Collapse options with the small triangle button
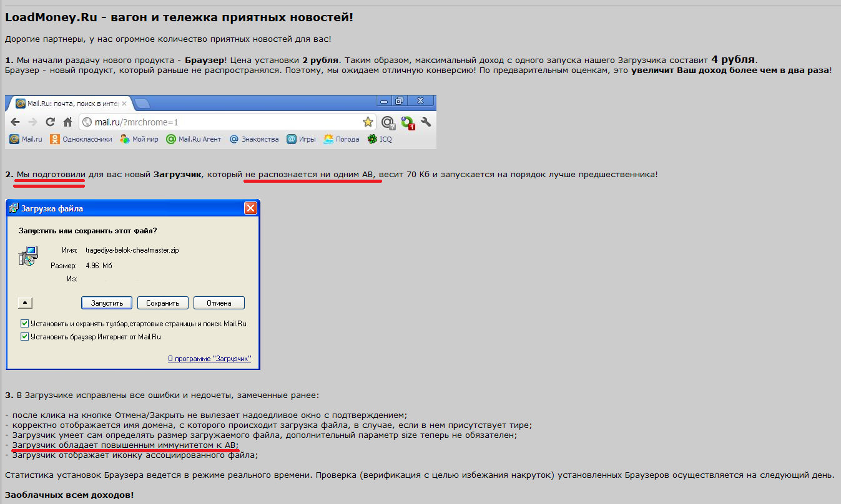The height and width of the screenshot is (504, 841). 25,303
